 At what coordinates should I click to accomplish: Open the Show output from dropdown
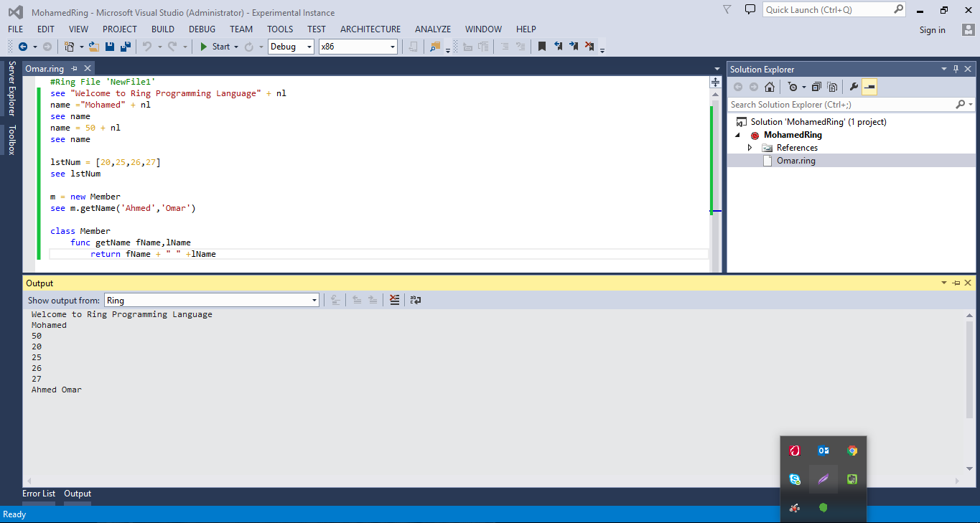click(x=314, y=300)
